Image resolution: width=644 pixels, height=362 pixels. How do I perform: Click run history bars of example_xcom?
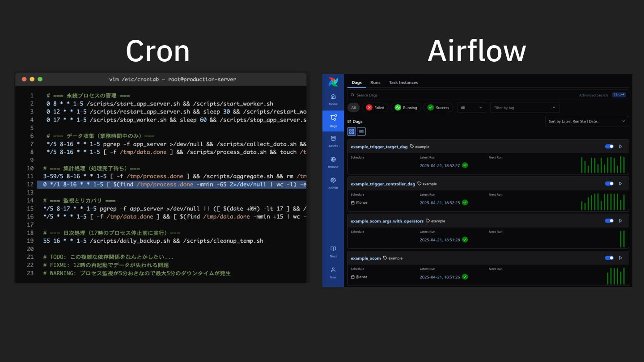[x=616, y=275]
